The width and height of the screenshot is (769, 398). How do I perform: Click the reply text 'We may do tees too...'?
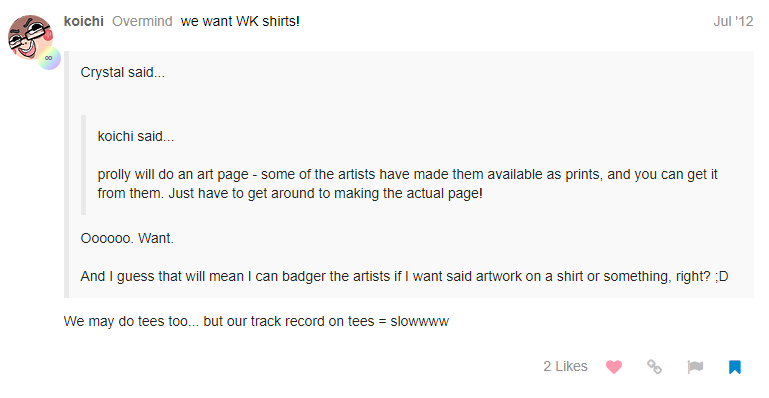256,322
